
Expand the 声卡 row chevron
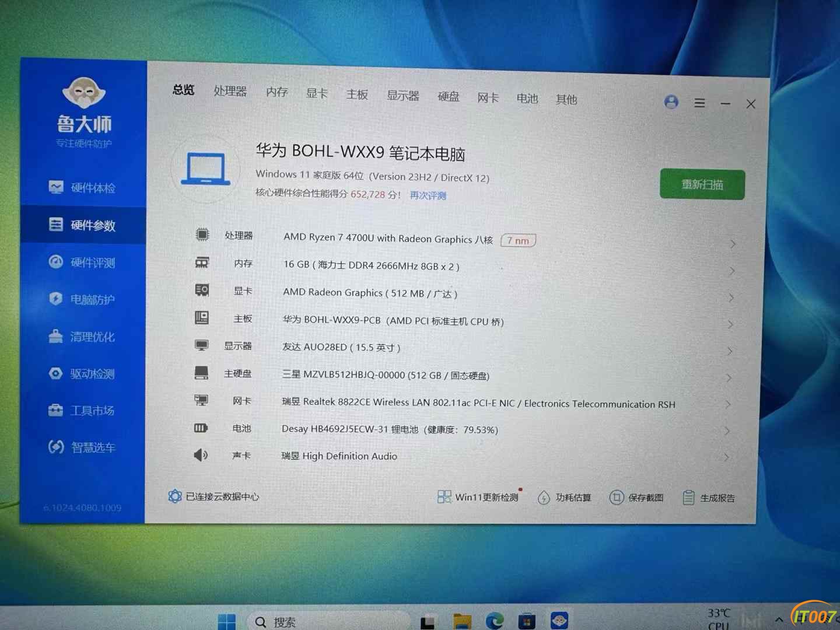tap(727, 457)
